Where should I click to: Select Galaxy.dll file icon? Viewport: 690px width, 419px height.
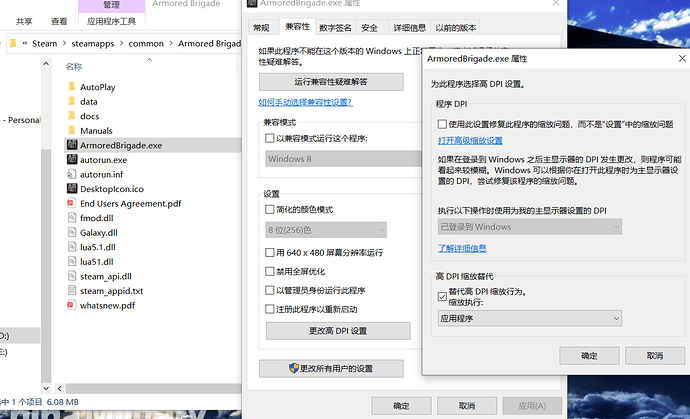click(x=72, y=232)
